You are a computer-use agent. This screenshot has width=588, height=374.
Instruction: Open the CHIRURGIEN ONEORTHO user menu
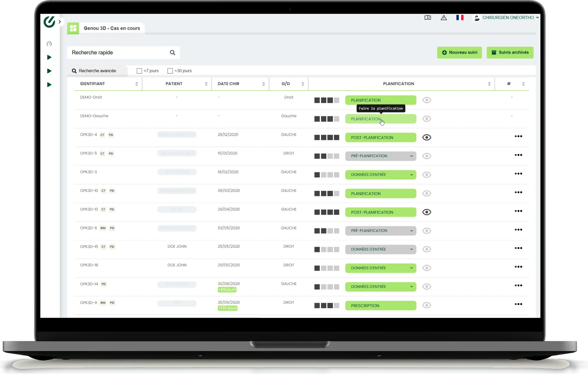coord(507,18)
